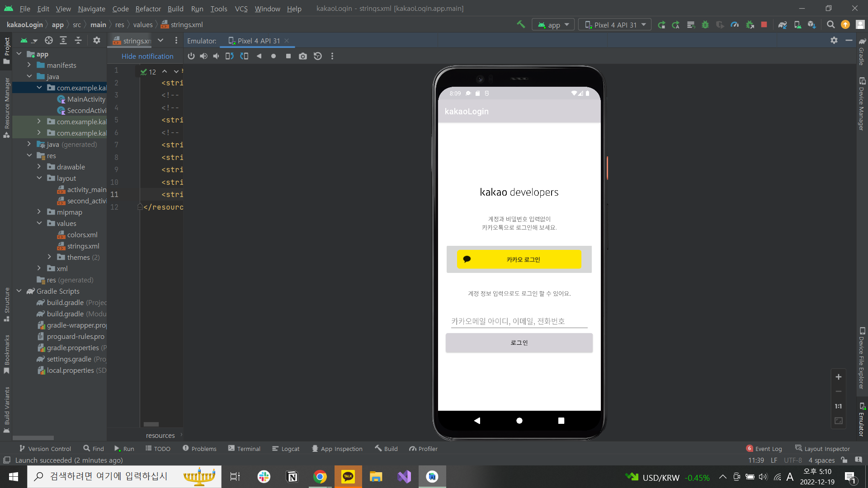Click the Search Everywhere magnifier icon
This screenshot has width=868, height=488.
(830, 25)
